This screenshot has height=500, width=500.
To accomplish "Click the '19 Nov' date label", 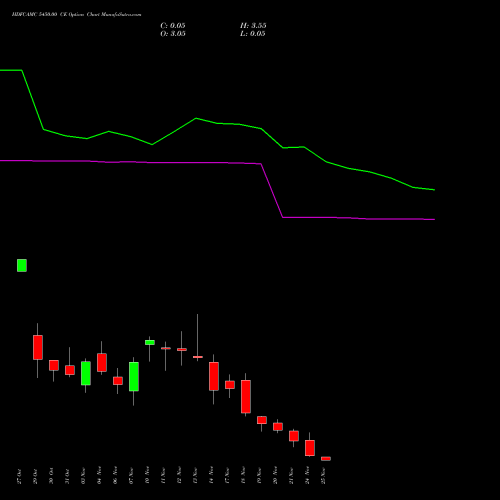I will point(259,476).
